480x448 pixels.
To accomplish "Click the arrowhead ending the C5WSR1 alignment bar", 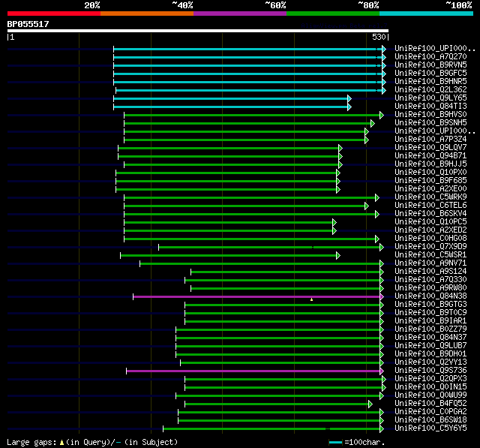I will click(338, 255).
